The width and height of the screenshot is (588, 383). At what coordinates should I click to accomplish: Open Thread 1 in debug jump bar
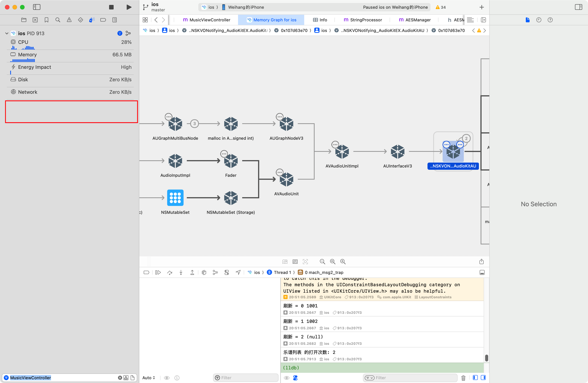[279, 272]
